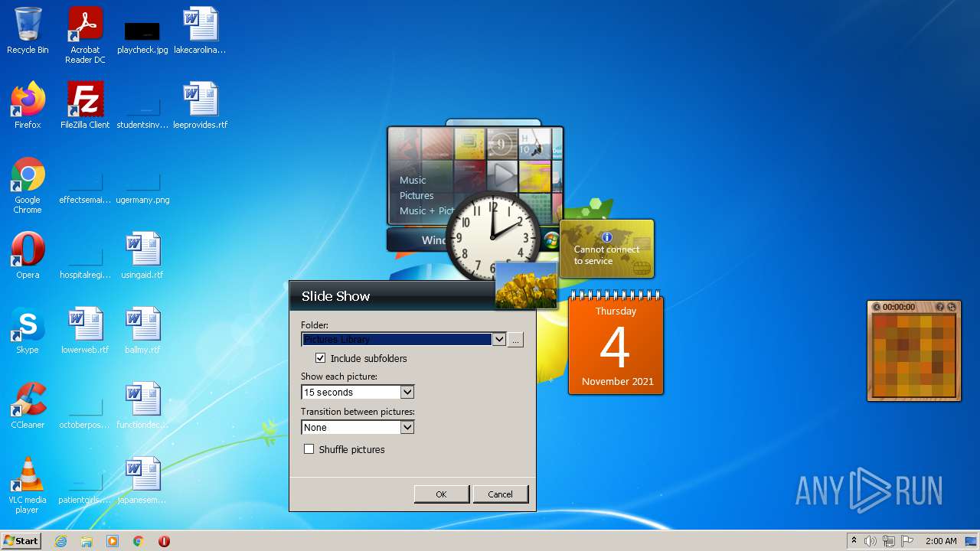This screenshot has width=980, height=551.
Task: Show hidden tray icons arrow
Action: point(854,540)
